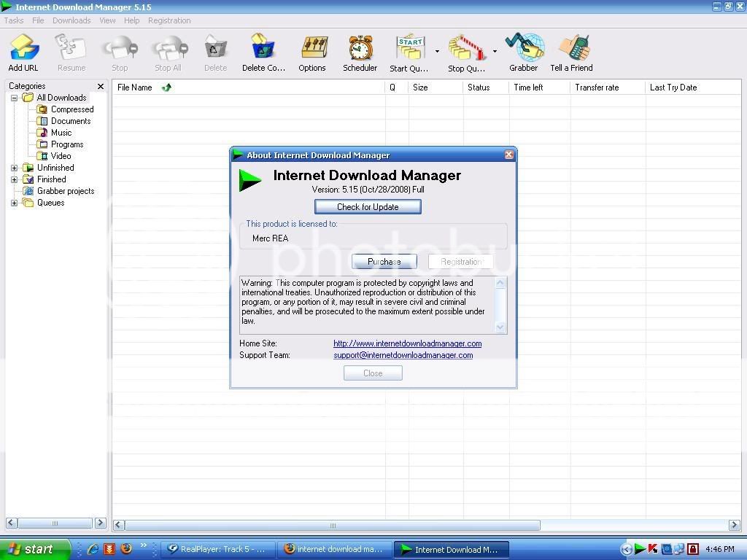Sort by Last Try Date column
Viewport: 747px width, 560px height.
(x=693, y=87)
